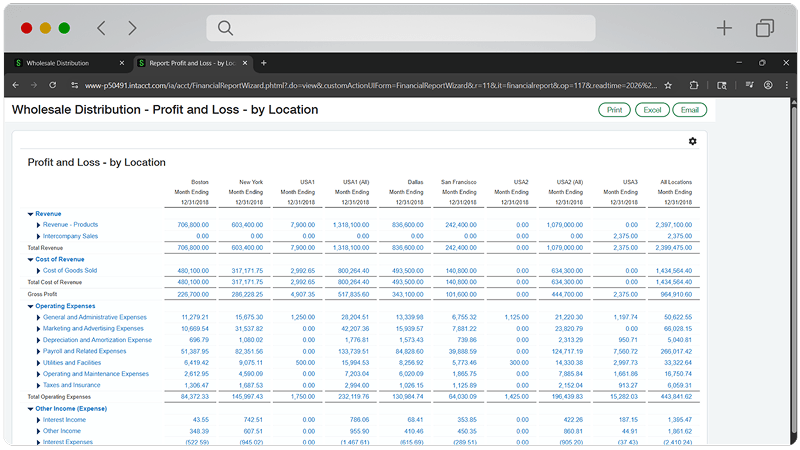800x450 pixels.
Task: Expand the Cost of Goods Sold row
Action: click(38, 270)
